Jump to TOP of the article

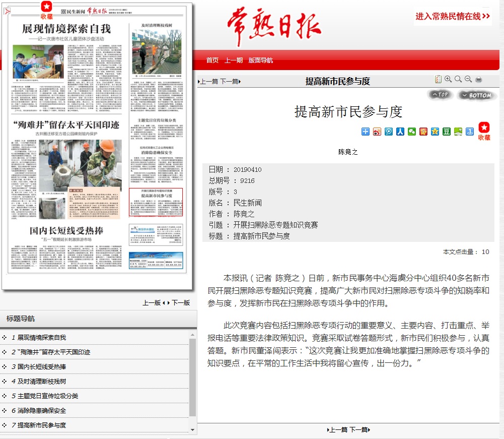[x=441, y=95]
